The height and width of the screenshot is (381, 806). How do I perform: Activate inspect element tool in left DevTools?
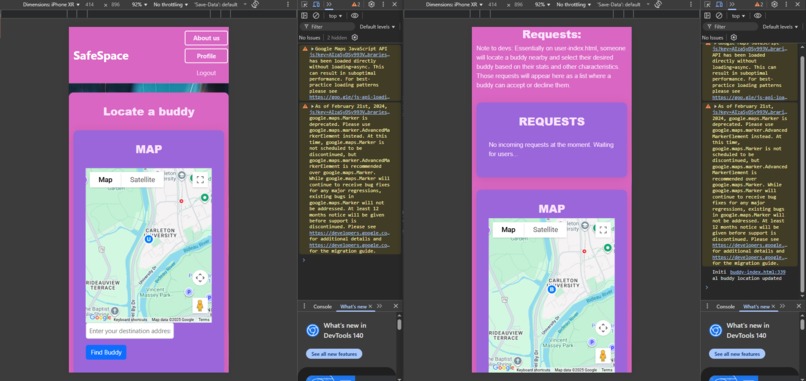[304, 4]
